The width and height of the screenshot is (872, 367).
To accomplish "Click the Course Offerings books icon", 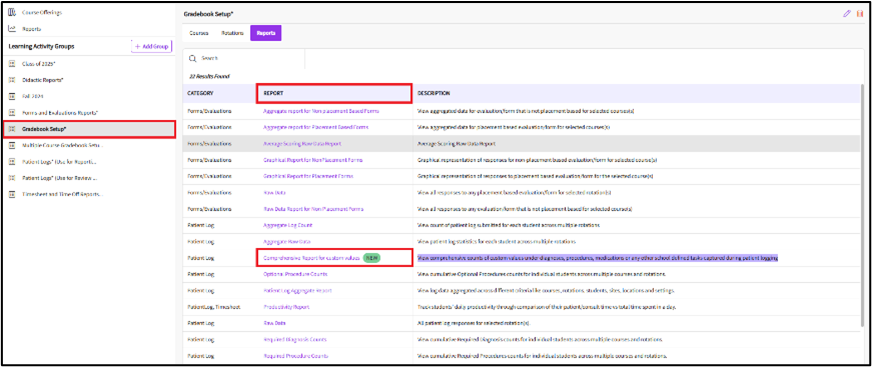I will point(12,12).
